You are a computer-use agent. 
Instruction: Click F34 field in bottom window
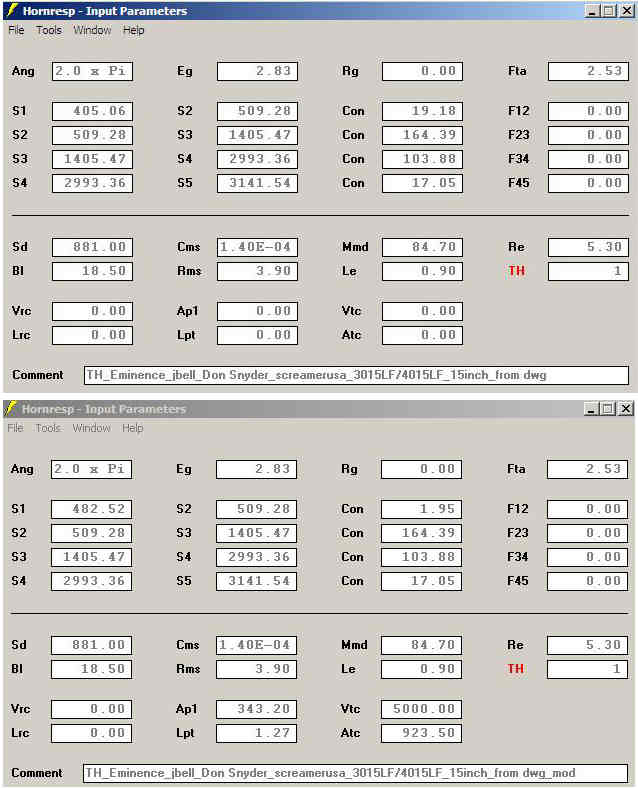click(587, 557)
